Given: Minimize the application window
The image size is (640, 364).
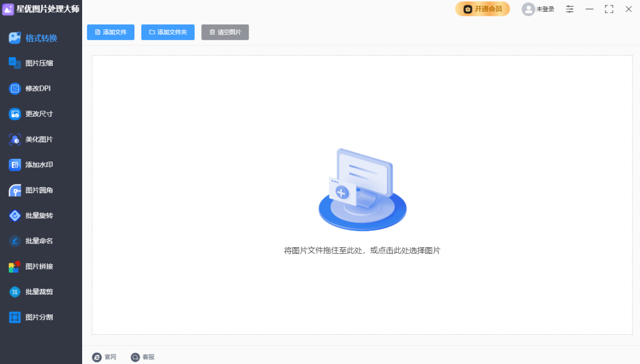Looking at the screenshot, I should [589, 9].
